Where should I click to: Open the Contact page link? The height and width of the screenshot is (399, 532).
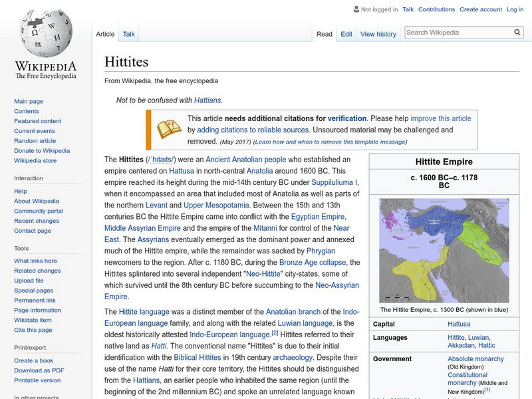point(33,230)
